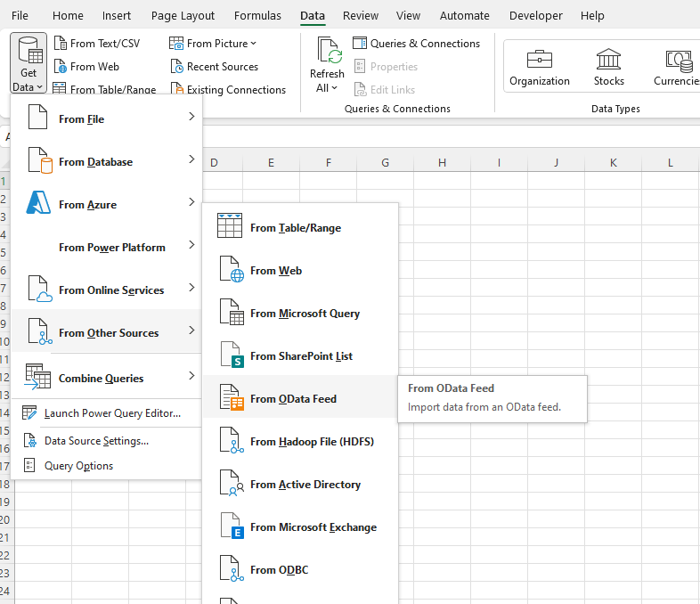
Task: Select the Stocks bank building icon
Action: 608,59
